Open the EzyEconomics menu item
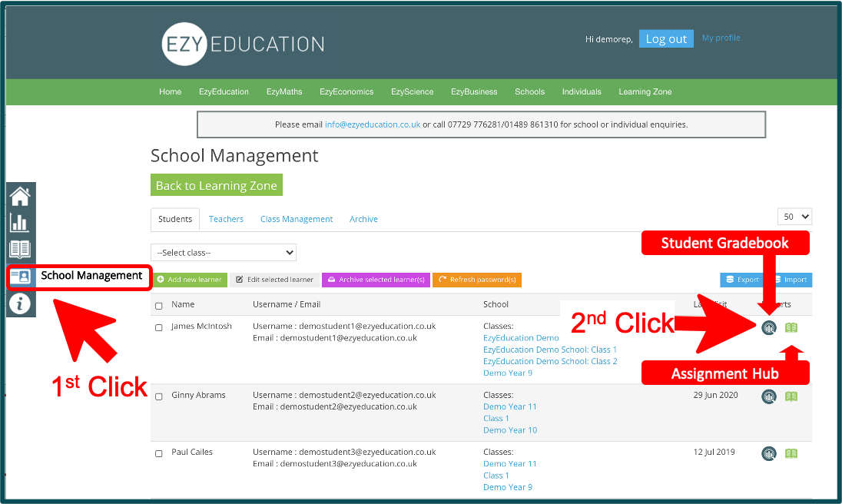The image size is (842, 504). click(x=347, y=91)
